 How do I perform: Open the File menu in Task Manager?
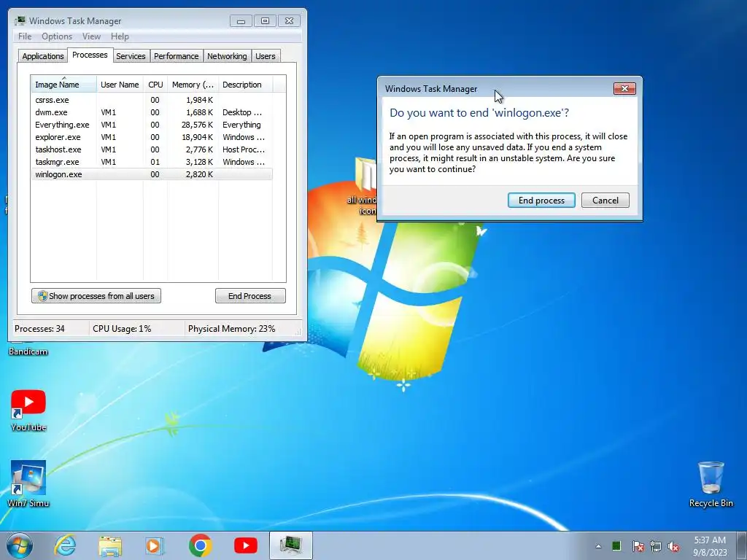tap(25, 36)
